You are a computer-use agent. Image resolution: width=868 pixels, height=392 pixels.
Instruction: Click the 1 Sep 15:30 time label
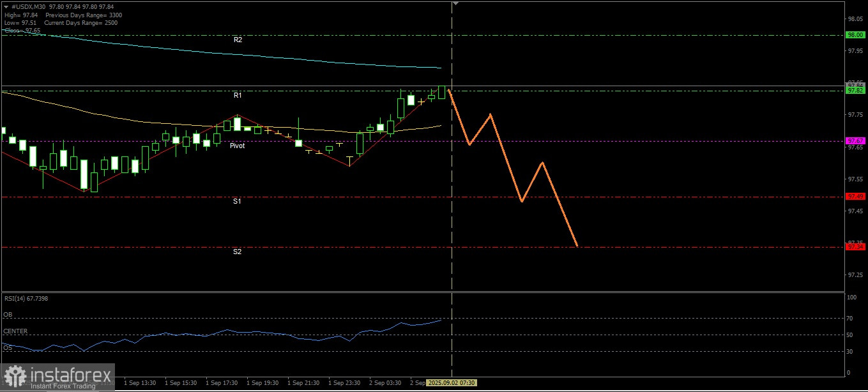pos(181,382)
